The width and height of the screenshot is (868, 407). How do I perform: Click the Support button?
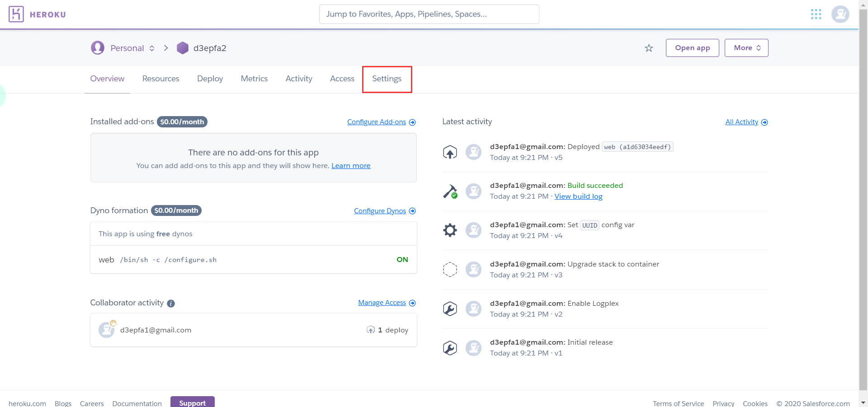pos(193,402)
